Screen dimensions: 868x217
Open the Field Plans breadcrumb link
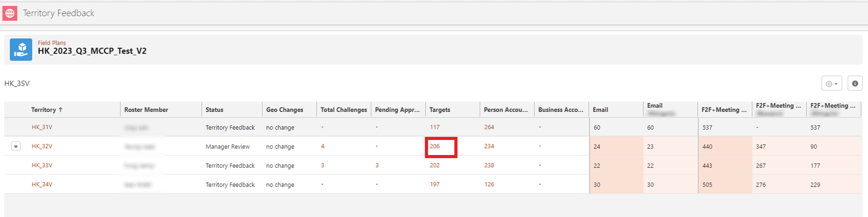tap(52, 43)
